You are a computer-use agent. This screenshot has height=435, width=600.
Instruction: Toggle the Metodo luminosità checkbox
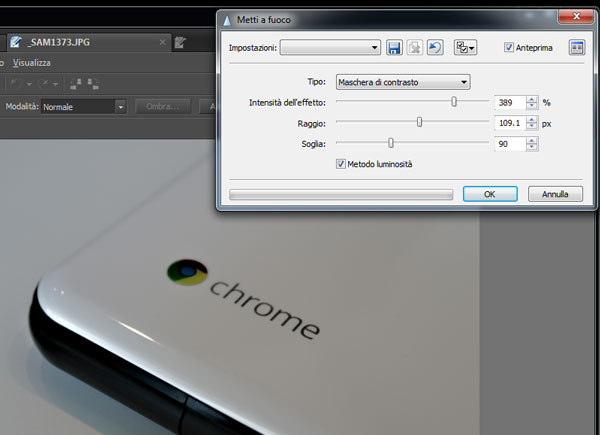[341, 164]
